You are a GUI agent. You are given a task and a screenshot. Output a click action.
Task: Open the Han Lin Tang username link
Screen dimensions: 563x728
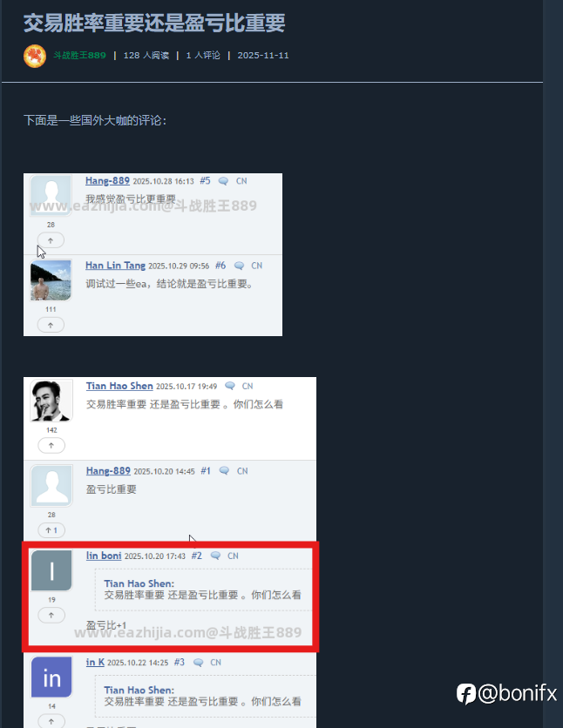pos(115,266)
